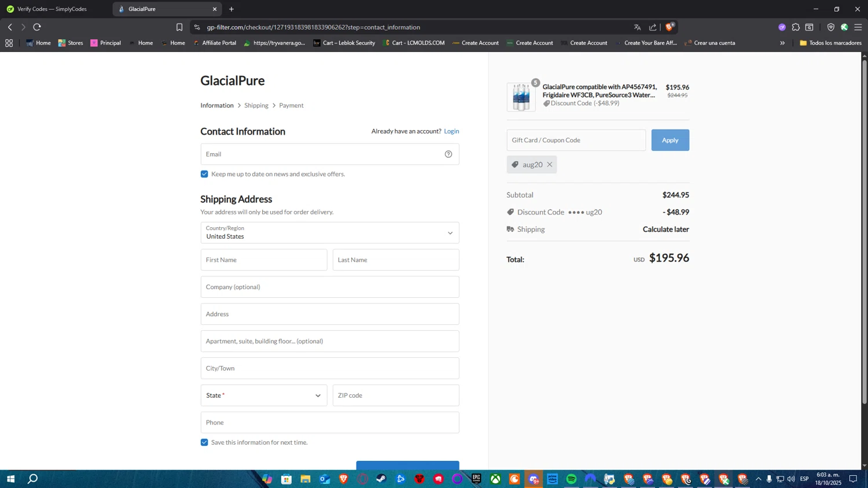Bookmark this page with the bookmark icon

coord(179,27)
